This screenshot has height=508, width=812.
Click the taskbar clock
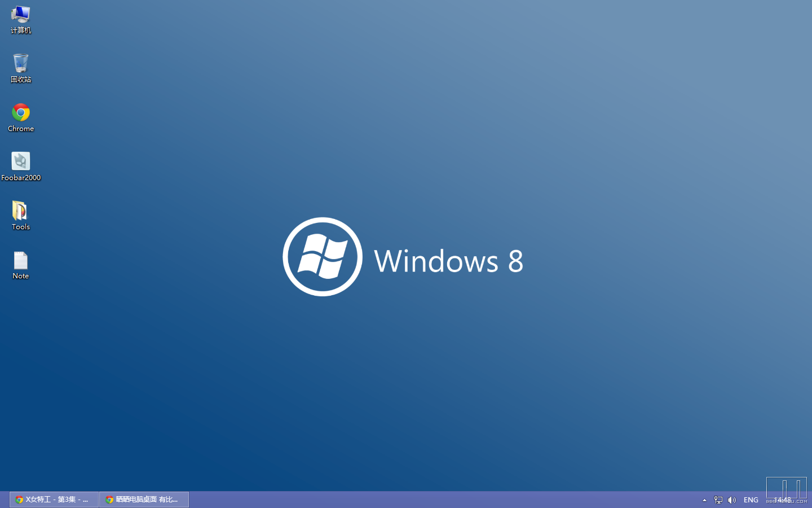pos(783,500)
